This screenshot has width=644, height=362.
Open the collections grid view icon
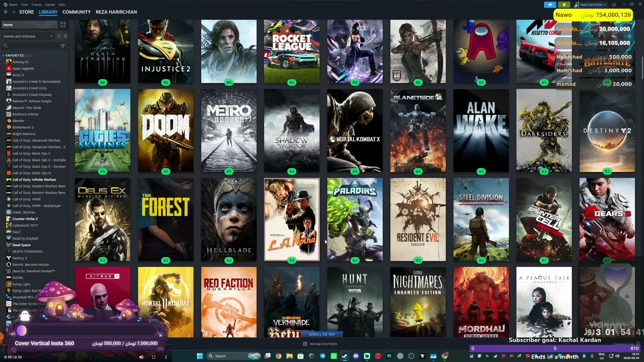63,25
